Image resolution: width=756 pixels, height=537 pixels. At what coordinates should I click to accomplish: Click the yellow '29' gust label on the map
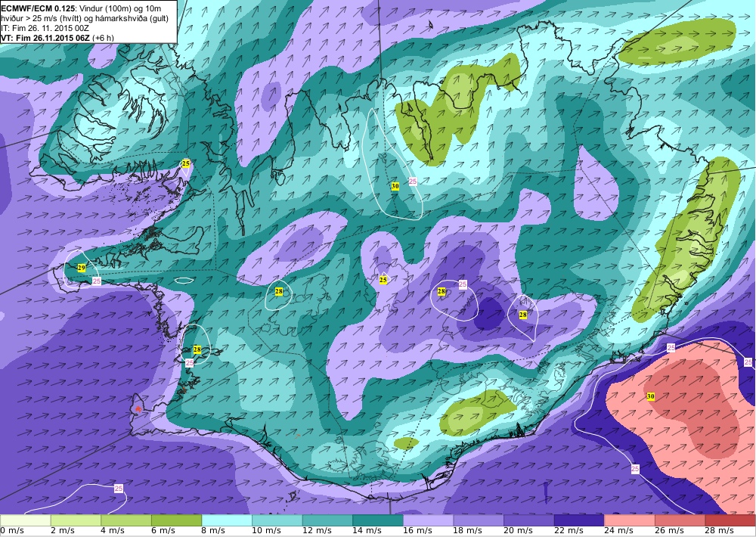point(82,268)
